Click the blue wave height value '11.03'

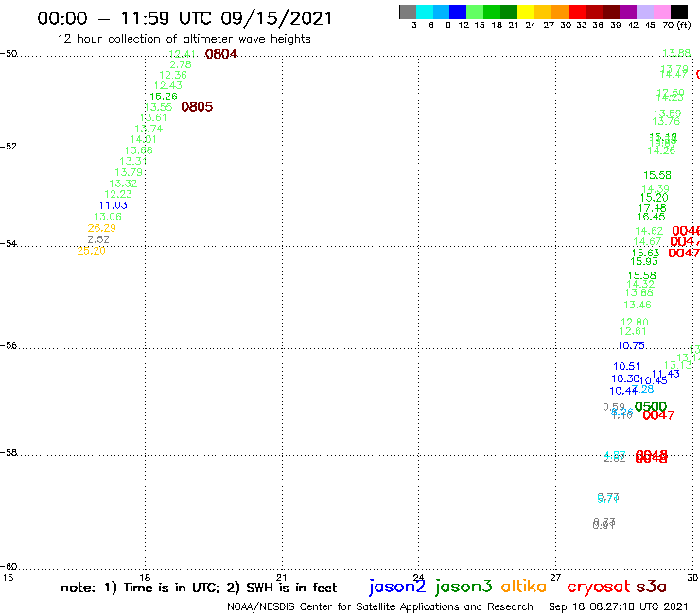pyautogui.click(x=113, y=206)
